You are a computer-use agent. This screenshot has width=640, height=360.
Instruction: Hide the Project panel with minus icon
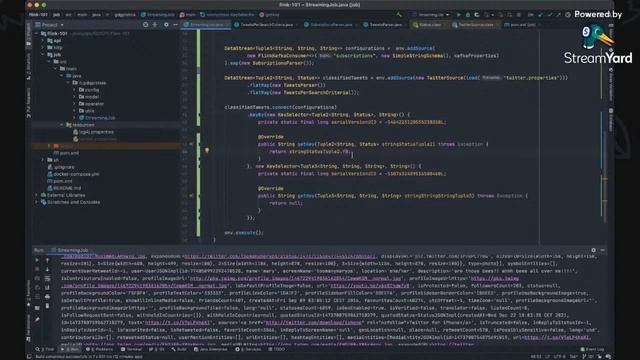click(x=175, y=25)
